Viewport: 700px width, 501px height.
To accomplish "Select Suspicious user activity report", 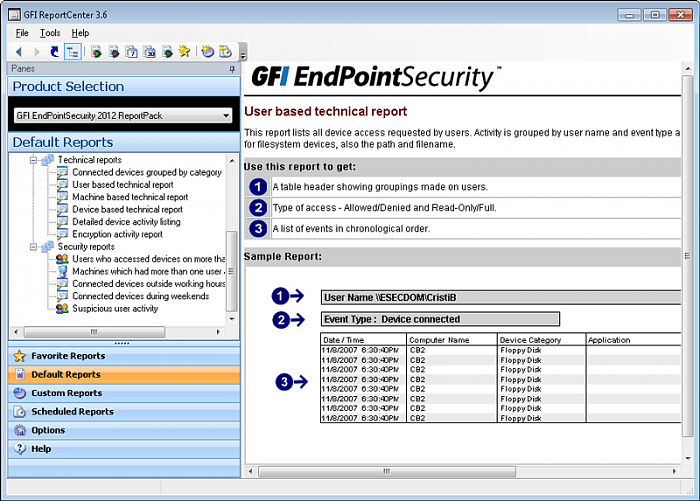I will point(115,309).
